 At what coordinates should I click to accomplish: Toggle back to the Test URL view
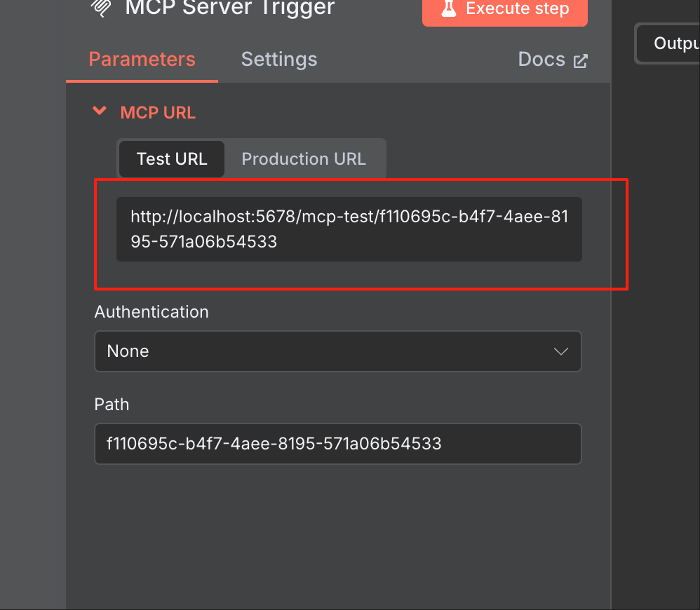coord(171,158)
